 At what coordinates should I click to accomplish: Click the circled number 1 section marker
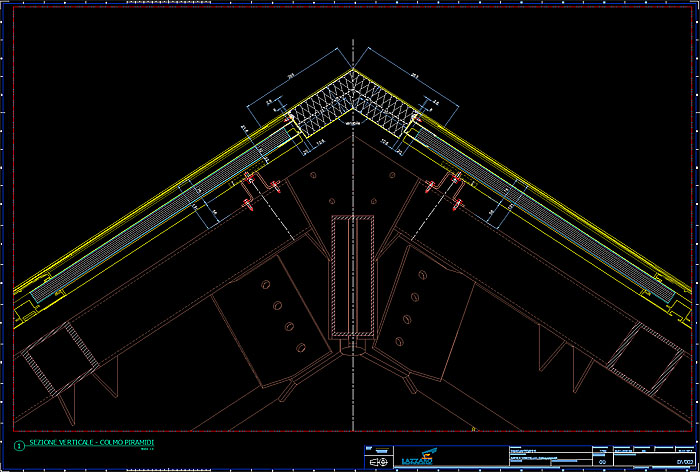pos(17,444)
